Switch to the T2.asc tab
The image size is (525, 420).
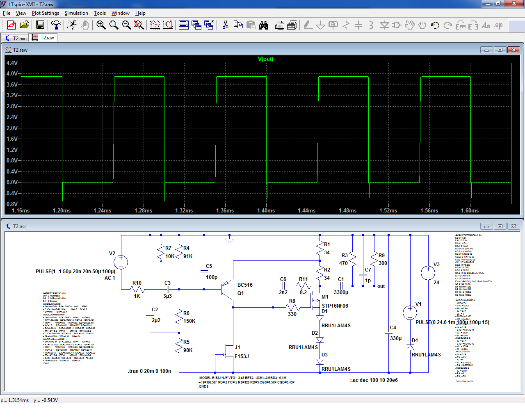[16, 38]
